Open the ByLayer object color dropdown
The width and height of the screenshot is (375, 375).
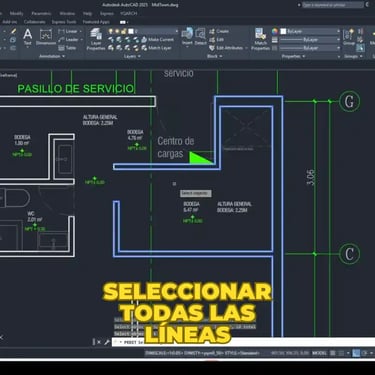pyautogui.click(x=338, y=31)
